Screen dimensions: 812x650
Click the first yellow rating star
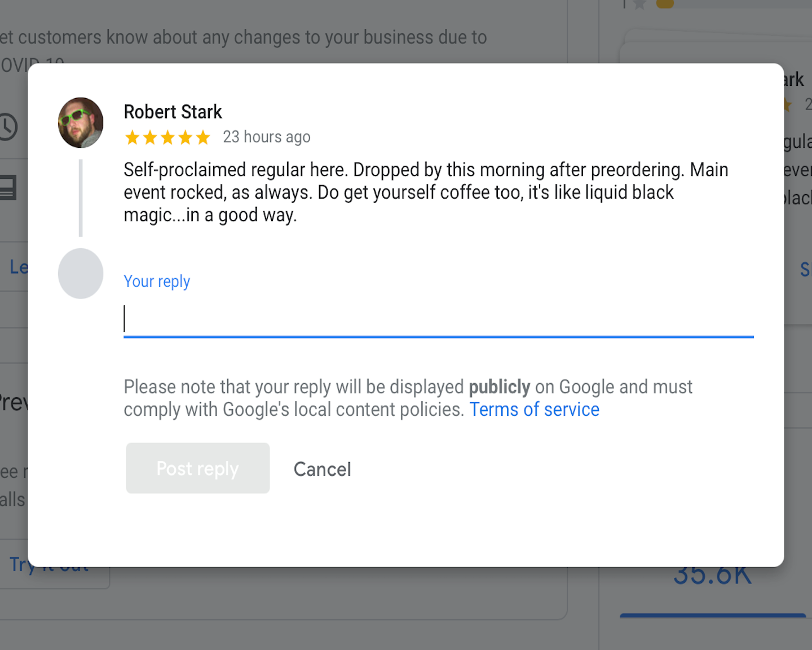click(x=132, y=137)
